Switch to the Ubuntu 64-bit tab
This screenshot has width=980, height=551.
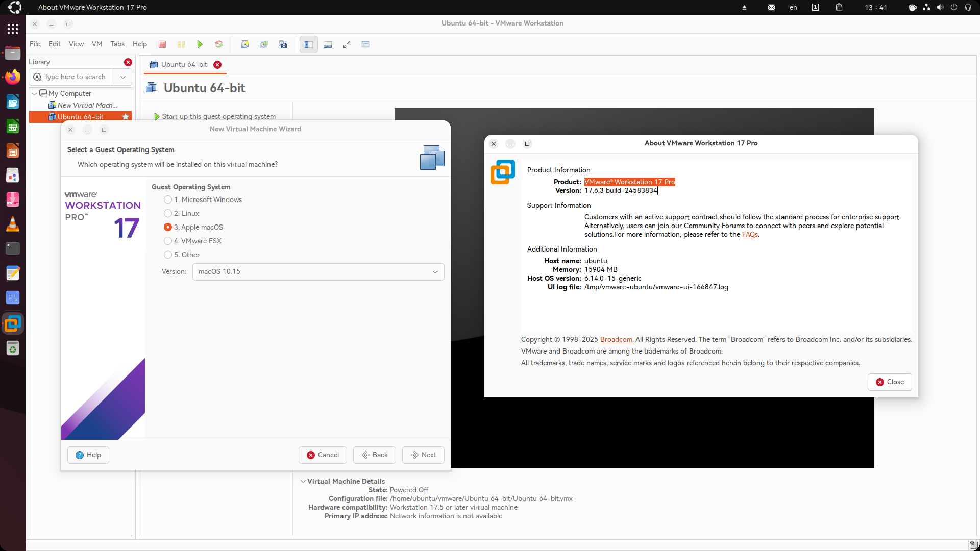click(x=184, y=65)
